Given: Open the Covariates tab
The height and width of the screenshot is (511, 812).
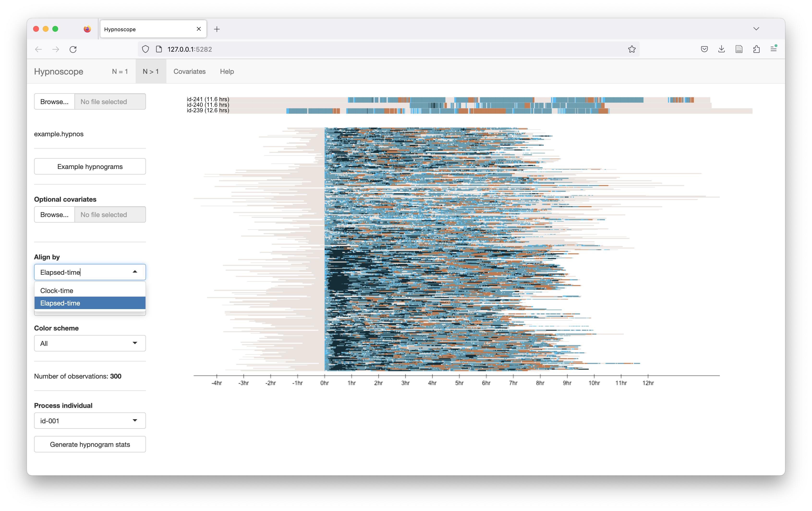Looking at the screenshot, I should 189,72.
